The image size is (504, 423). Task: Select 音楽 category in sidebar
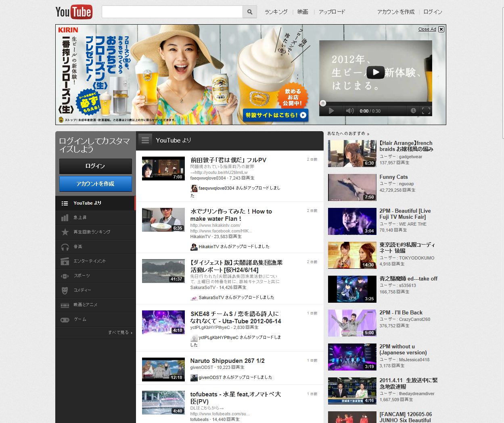tap(96, 247)
